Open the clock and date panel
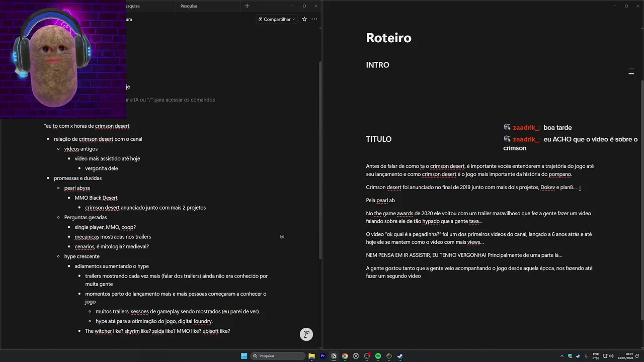644x362 pixels. tap(626, 356)
